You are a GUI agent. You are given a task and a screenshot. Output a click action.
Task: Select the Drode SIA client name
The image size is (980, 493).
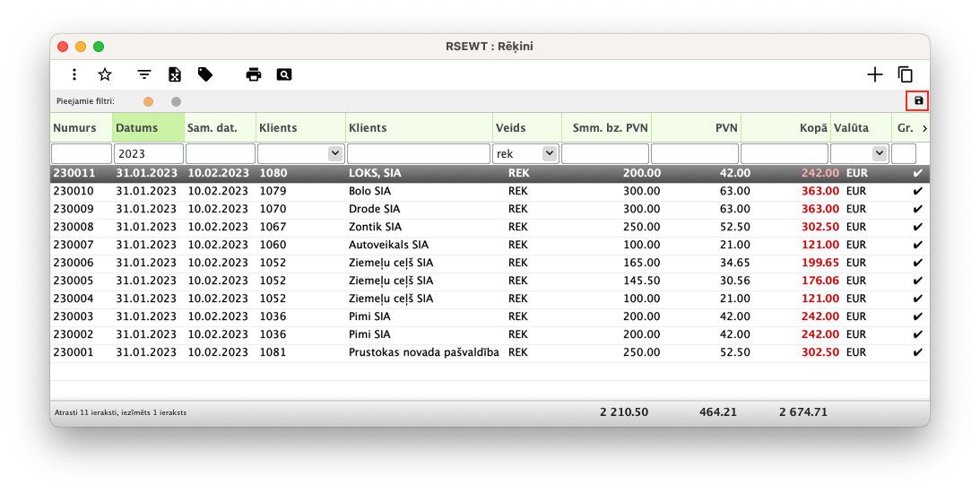pyautogui.click(x=375, y=210)
